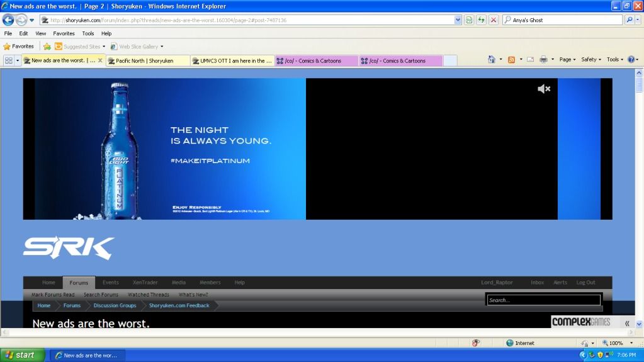Click the Anya's Ghost search box
The height and width of the screenshot is (362, 644).
point(562,20)
